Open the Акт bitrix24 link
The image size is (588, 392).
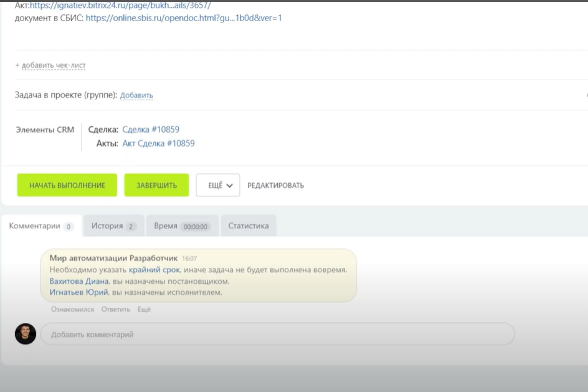[x=120, y=5]
